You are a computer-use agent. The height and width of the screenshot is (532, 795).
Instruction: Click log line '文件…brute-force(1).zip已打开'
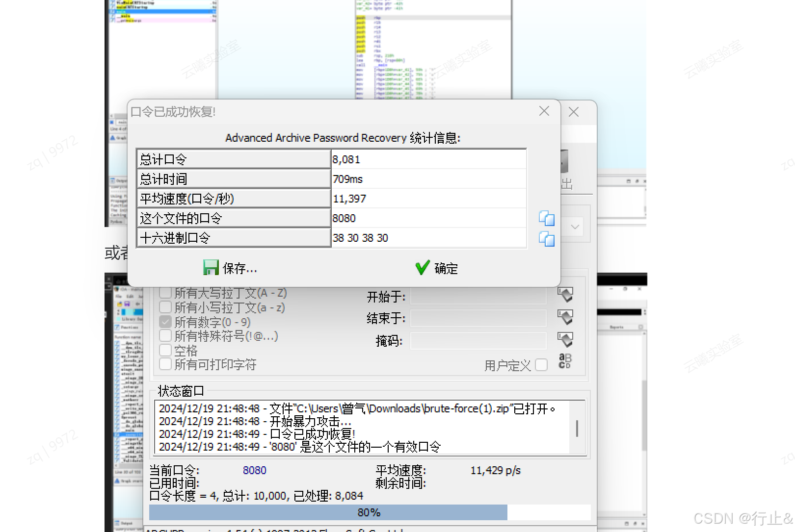(357, 408)
